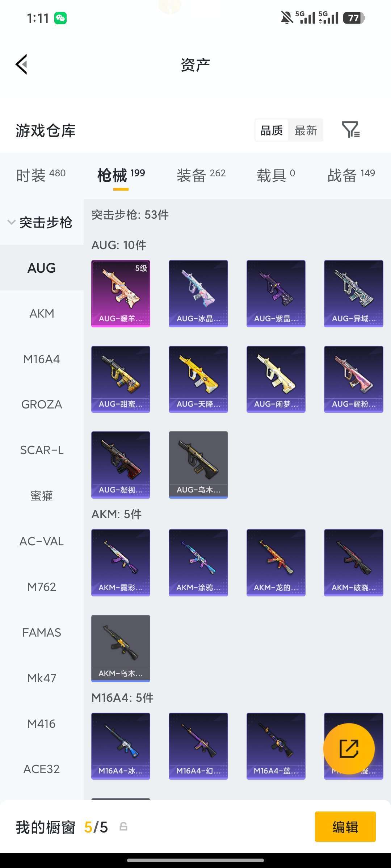
Task: Tap the yellow 编辑 button
Action: click(345, 826)
